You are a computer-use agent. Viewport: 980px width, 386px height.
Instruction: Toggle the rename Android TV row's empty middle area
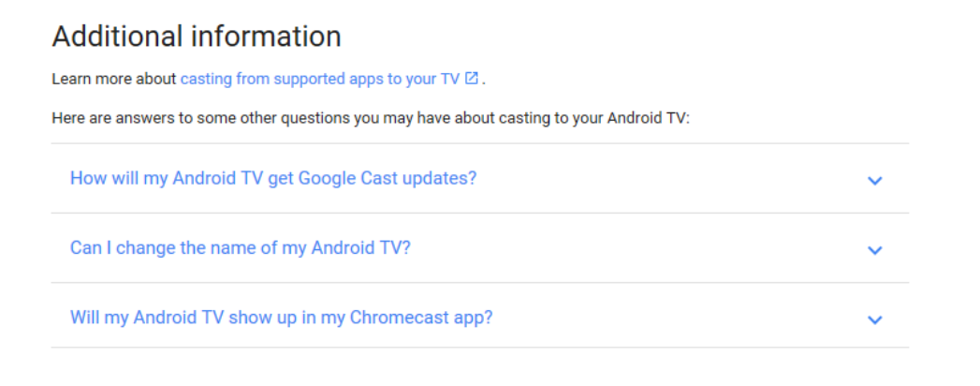coord(637,247)
